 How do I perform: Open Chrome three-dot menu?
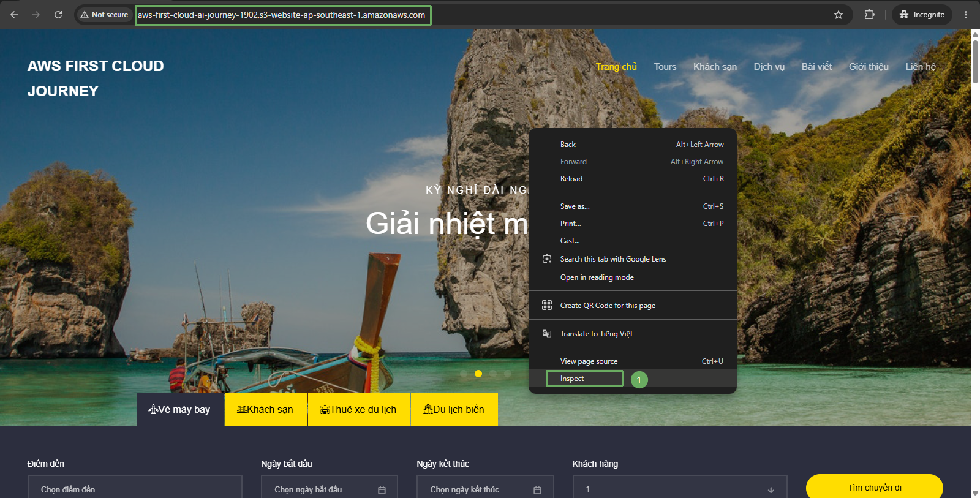[x=966, y=15]
